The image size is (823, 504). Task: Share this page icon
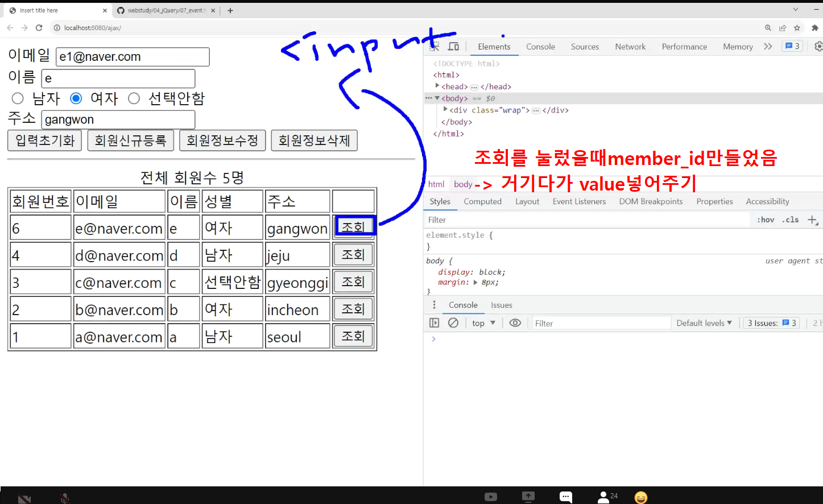783,27
